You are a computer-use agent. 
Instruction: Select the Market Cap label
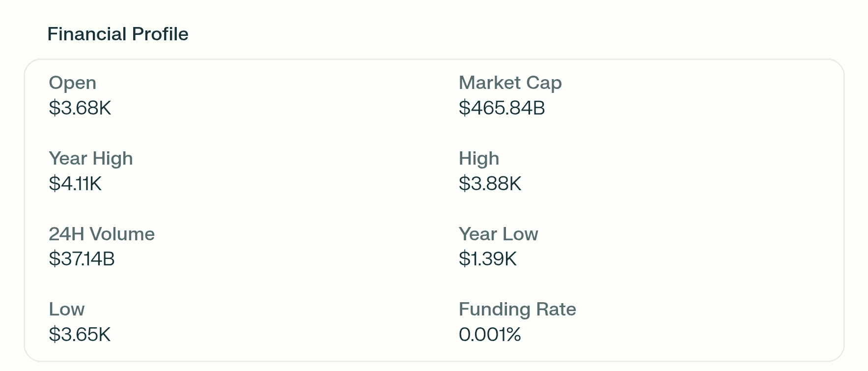510,83
